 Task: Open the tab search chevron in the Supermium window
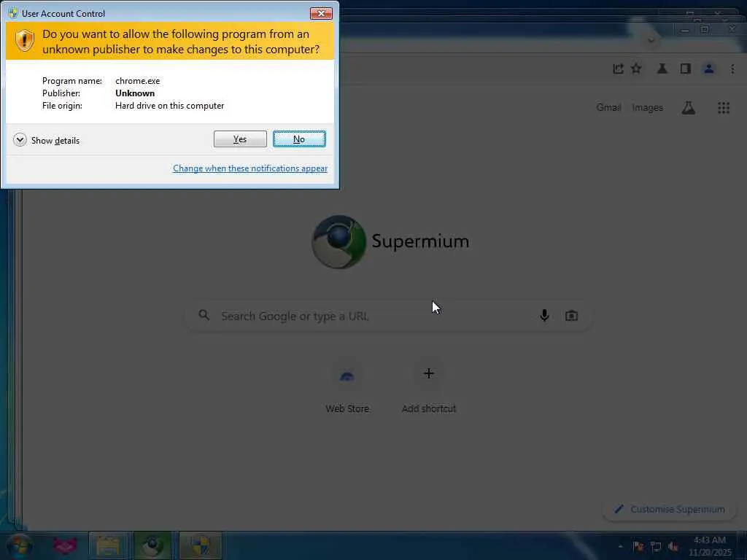tap(651, 41)
